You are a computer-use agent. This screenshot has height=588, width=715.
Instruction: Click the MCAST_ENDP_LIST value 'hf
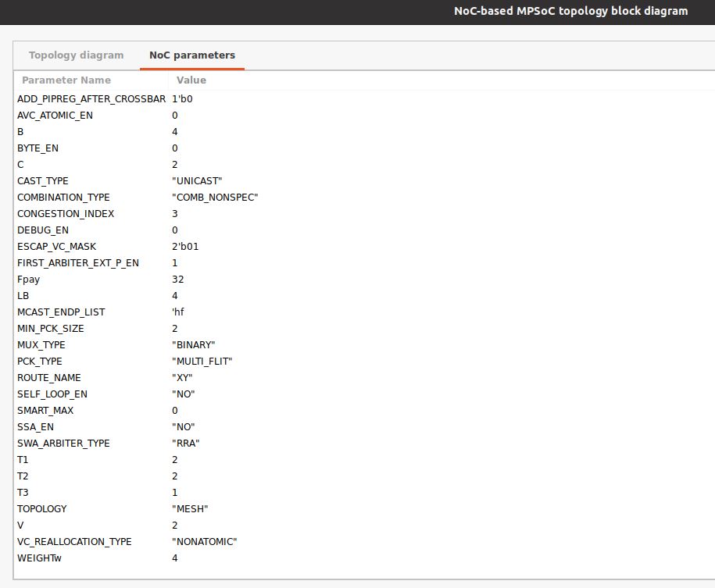click(177, 312)
